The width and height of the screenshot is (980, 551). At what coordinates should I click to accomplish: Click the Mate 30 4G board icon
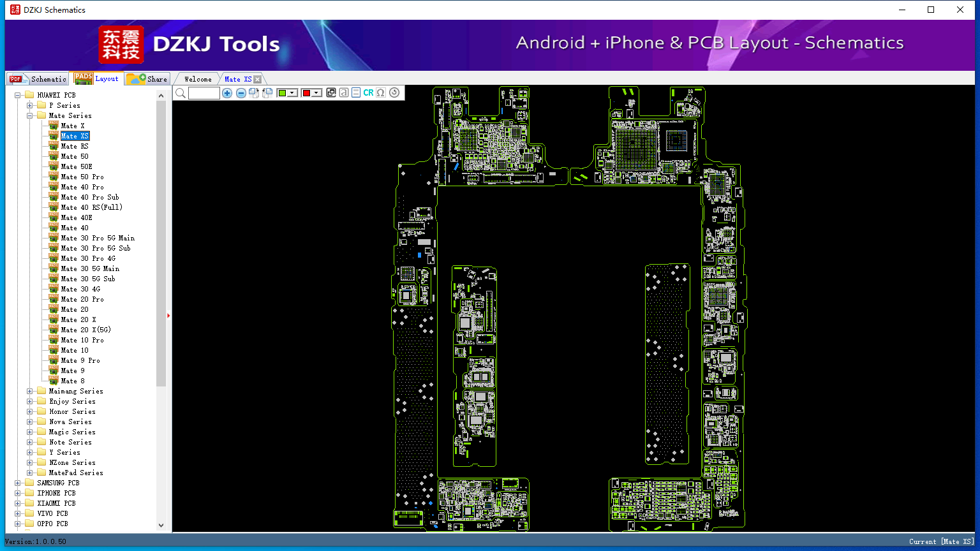tap(54, 289)
